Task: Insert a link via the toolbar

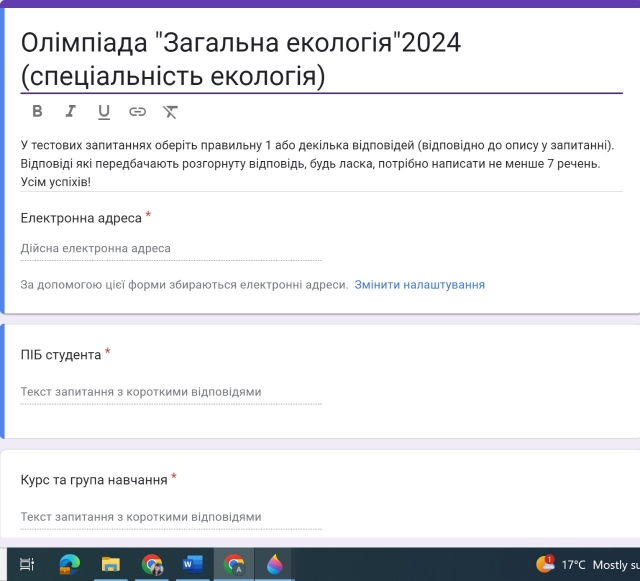Action: [x=138, y=111]
